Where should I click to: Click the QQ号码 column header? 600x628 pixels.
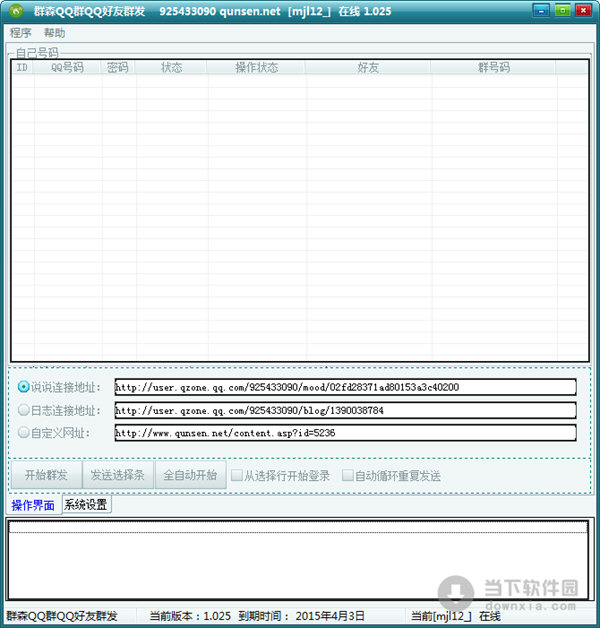(x=67, y=67)
